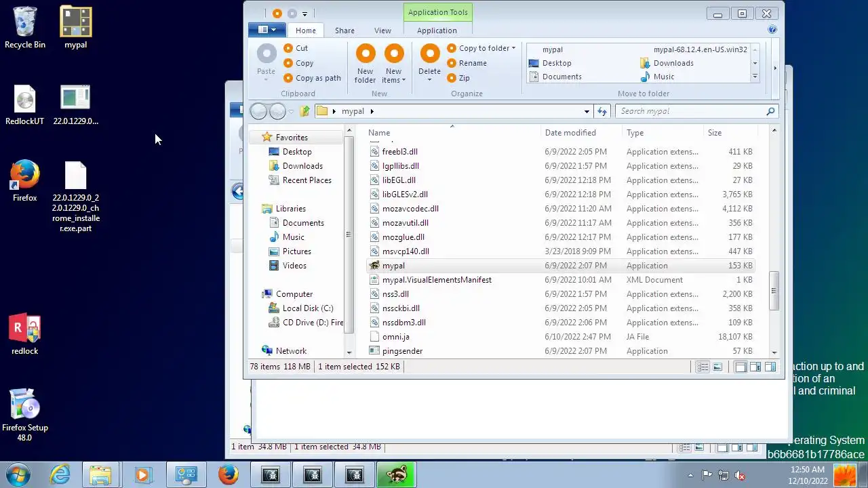Select the mypal folder icon on the desktop
This screenshot has width=868, height=488.
[x=76, y=28]
